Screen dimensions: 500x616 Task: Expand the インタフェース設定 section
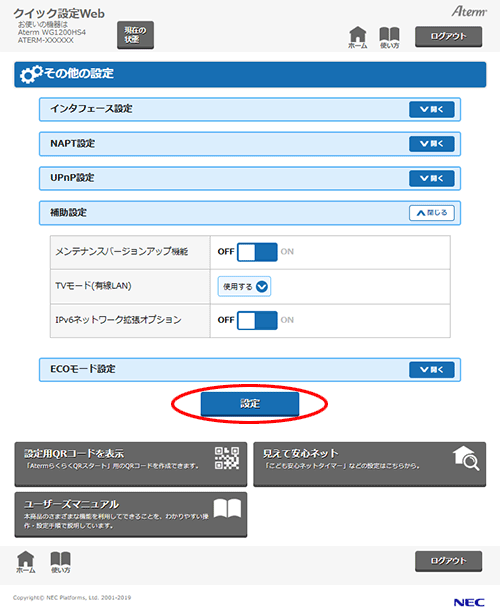[x=432, y=109]
